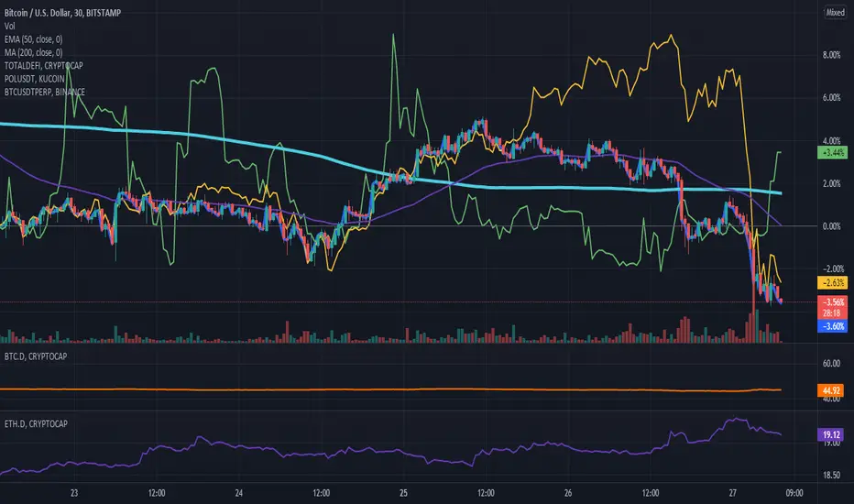
Task: Click the blue -3.60% price label
Action: point(833,326)
